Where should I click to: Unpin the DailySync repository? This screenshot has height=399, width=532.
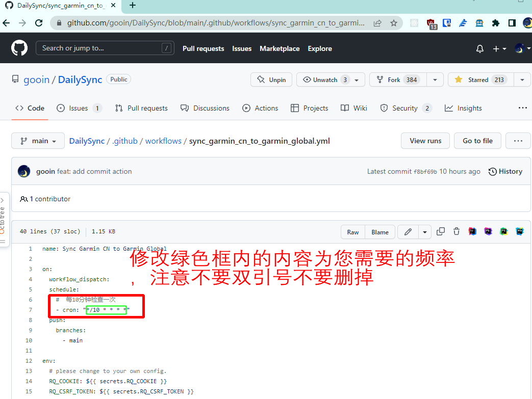coord(271,80)
